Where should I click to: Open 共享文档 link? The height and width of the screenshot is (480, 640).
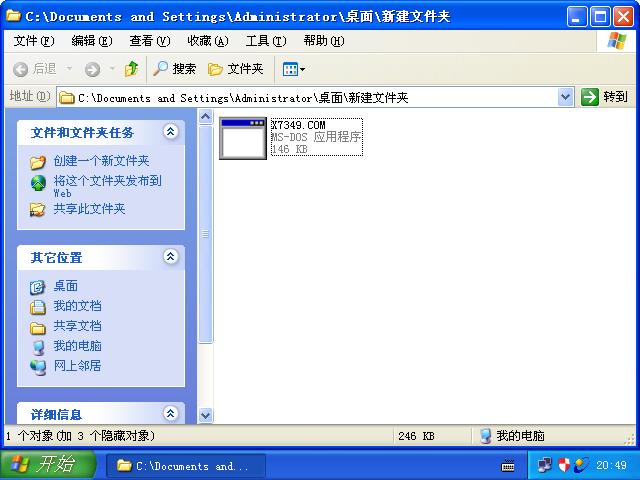click(x=78, y=326)
